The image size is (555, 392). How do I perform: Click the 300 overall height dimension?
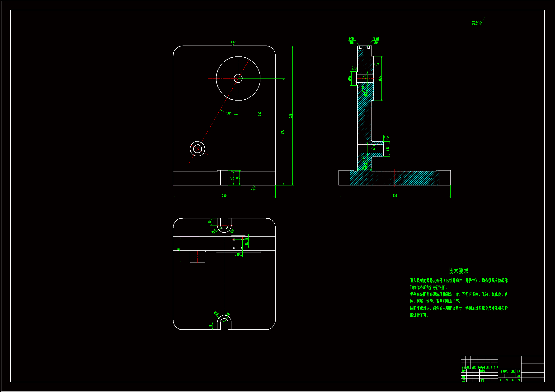[291, 116]
